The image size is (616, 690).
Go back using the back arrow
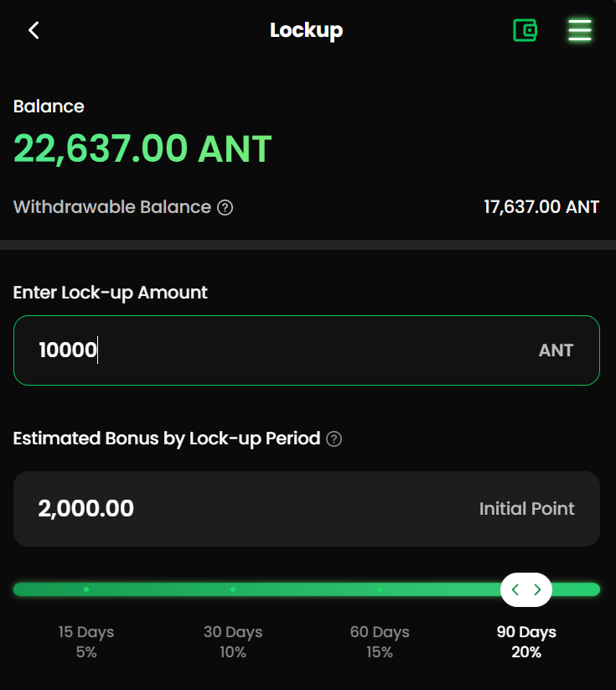click(x=34, y=31)
